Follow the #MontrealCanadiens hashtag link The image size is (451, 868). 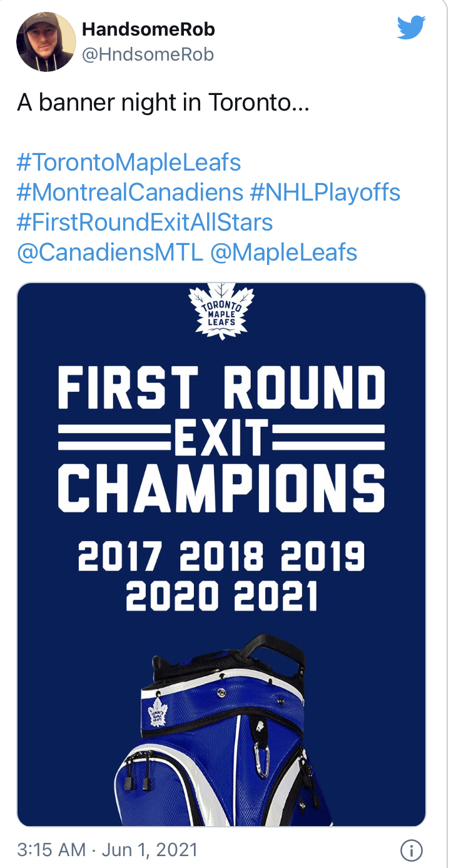tap(130, 192)
